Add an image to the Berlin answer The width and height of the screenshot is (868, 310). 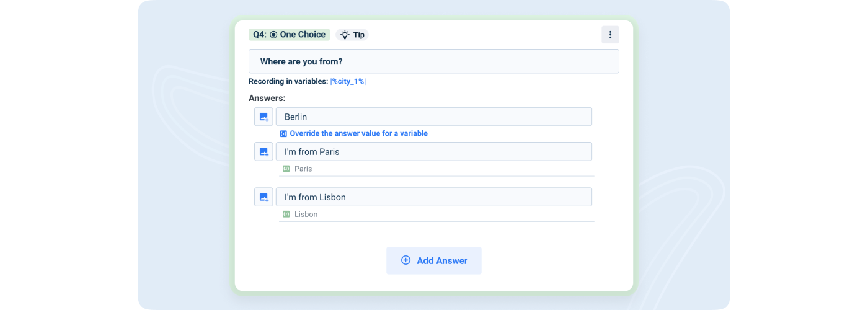[x=263, y=117]
